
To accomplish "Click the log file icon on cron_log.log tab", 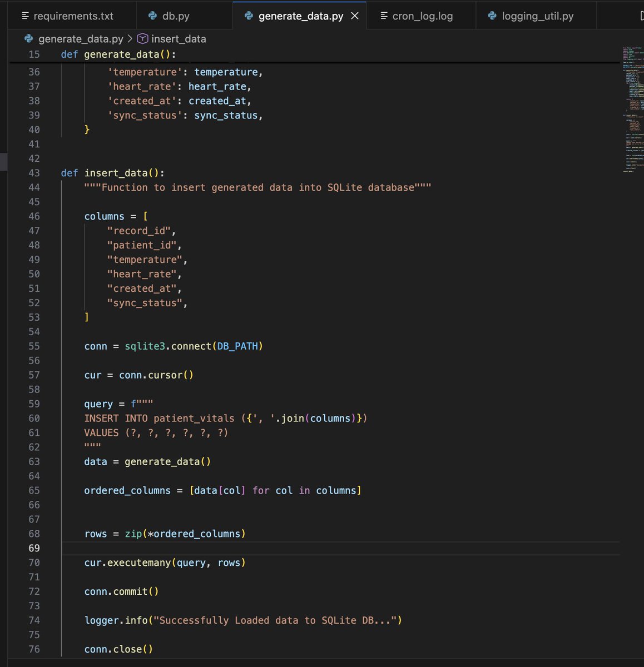I will click(x=384, y=16).
